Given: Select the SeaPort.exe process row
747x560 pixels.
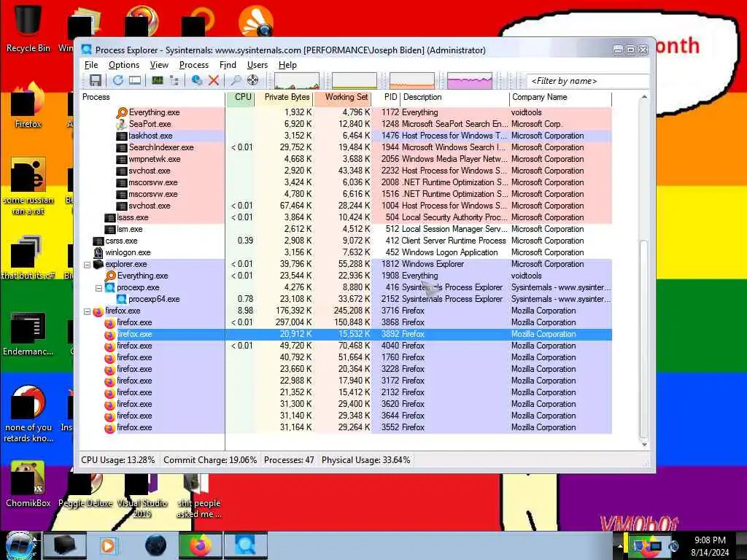Looking at the screenshot, I should click(346, 124).
